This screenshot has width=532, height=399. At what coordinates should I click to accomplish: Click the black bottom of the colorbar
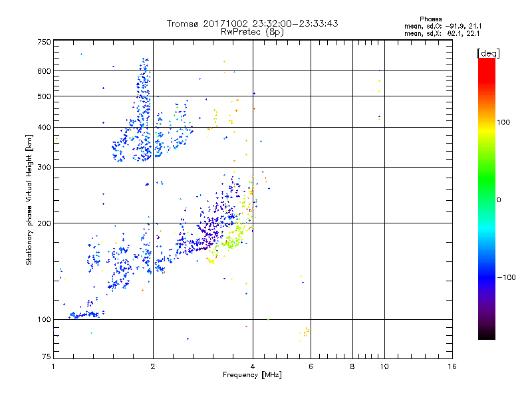(487, 334)
